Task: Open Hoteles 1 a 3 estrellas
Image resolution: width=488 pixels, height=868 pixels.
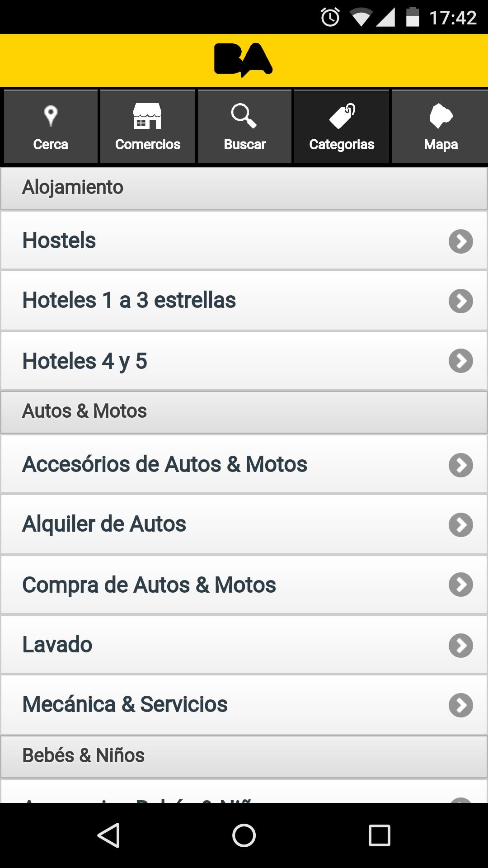Action: [x=129, y=300]
